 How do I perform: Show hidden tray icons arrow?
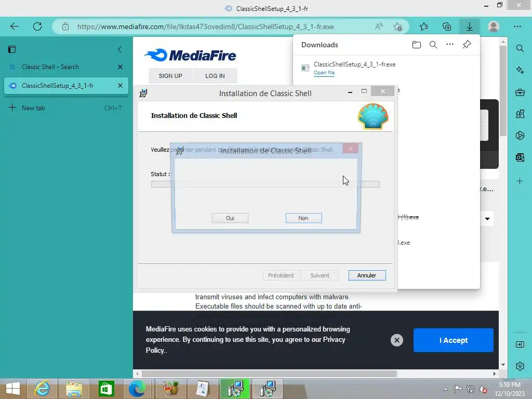pyautogui.click(x=445, y=389)
